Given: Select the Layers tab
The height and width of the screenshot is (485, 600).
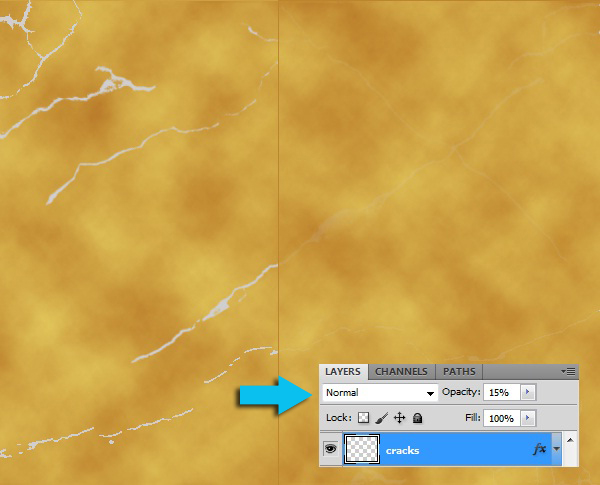Looking at the screenshot, I should point(343,372).
